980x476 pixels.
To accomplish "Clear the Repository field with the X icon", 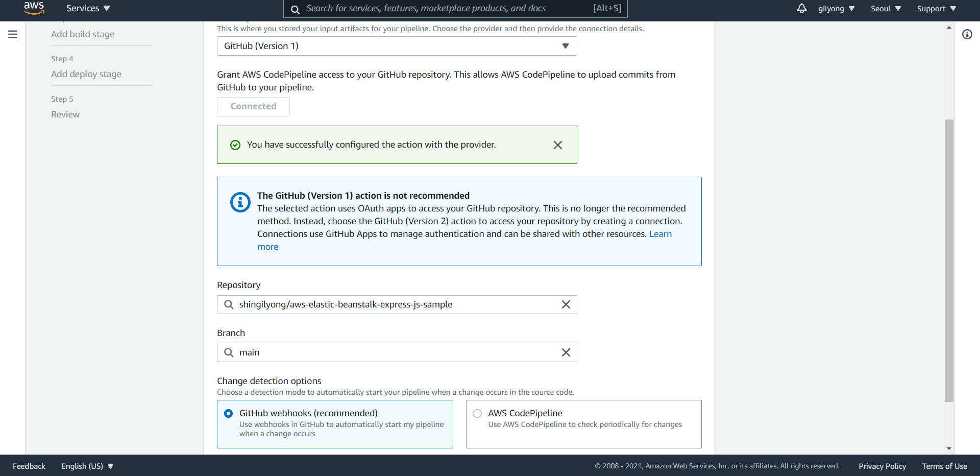I will tap(566, 304).
